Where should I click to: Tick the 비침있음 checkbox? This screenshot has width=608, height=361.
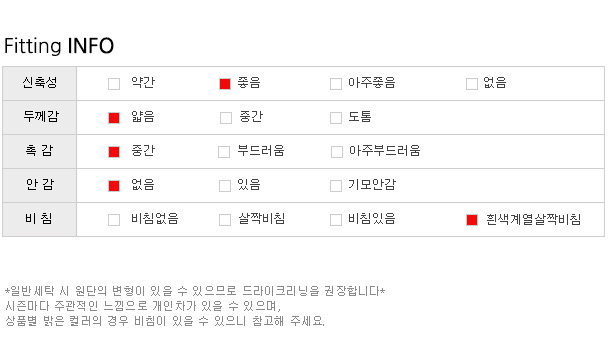336,220
